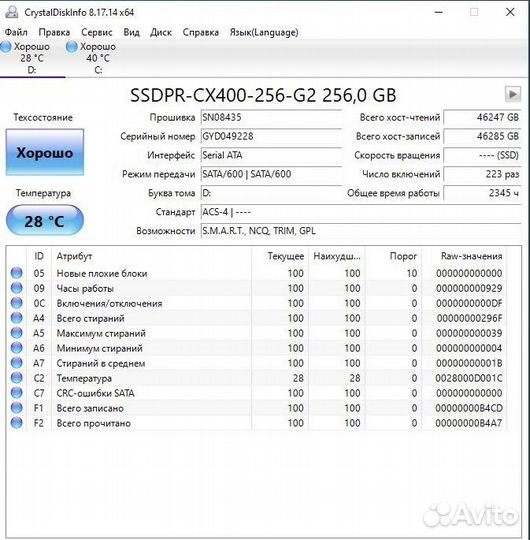Screen dimensions: 530x540
Task: Click status orb for attribute F1
Action: 17,408
